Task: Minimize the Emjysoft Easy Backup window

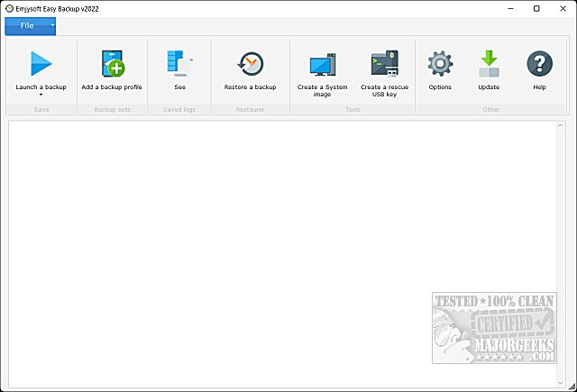Action: coord(510,8)
